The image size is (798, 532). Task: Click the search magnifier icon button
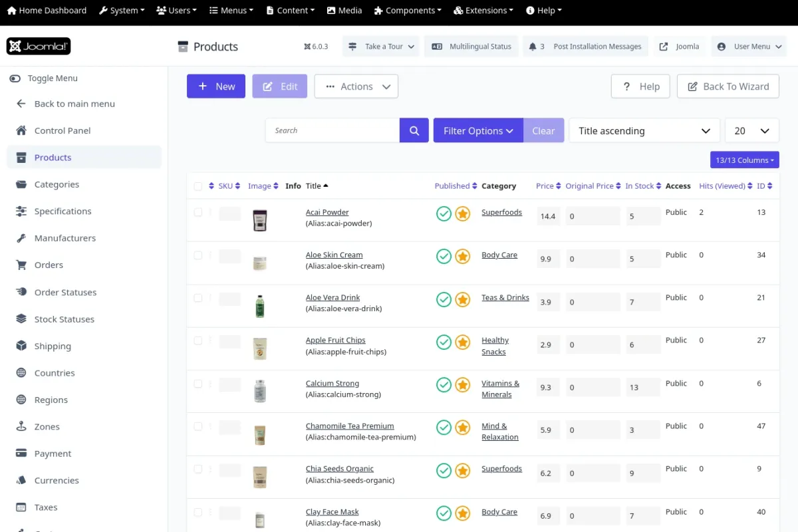414,131
